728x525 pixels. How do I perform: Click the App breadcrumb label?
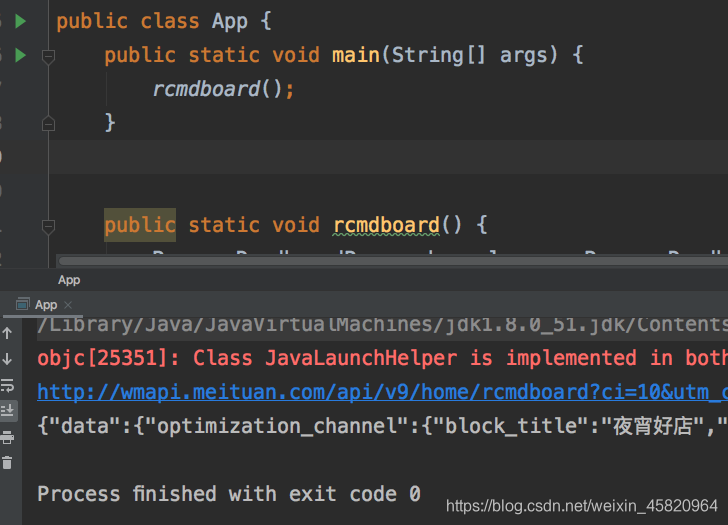point(69,280)
